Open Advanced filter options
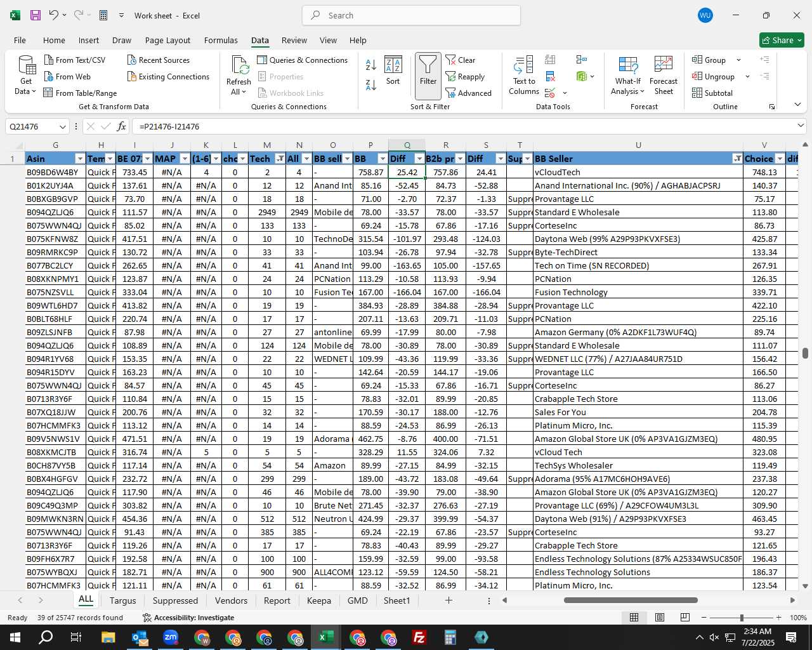Screen dimensions: 812x650 pyautogui.click(x=469, y=93)
